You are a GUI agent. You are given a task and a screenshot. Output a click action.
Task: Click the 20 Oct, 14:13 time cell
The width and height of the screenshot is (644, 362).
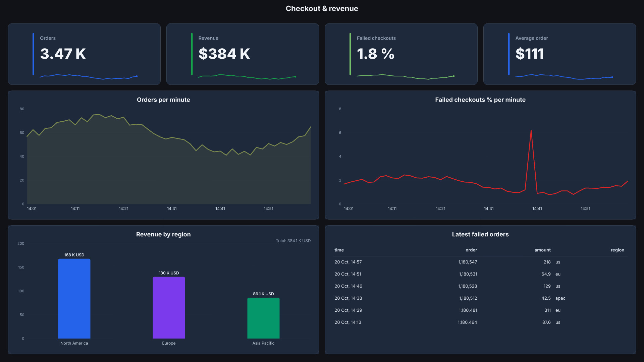tap(348, 322)
